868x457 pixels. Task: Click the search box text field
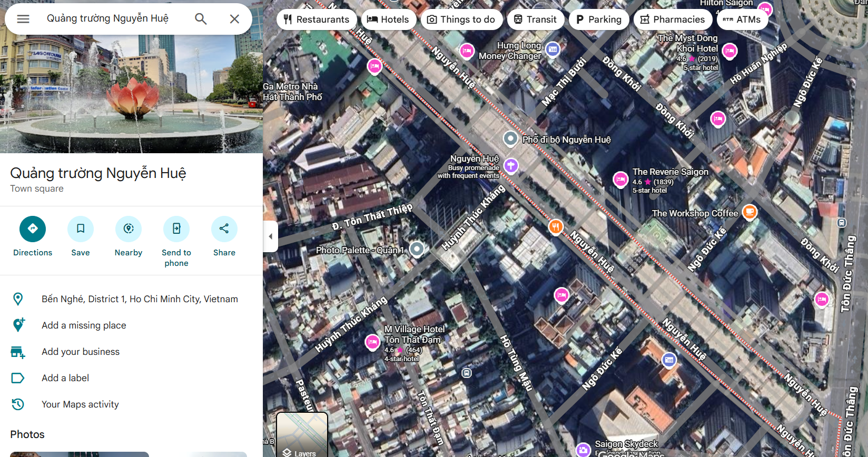click(x=108, y=19)
